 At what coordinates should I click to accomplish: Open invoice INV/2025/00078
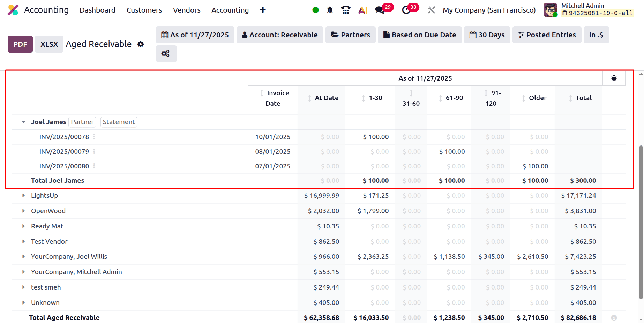point(64,137)
